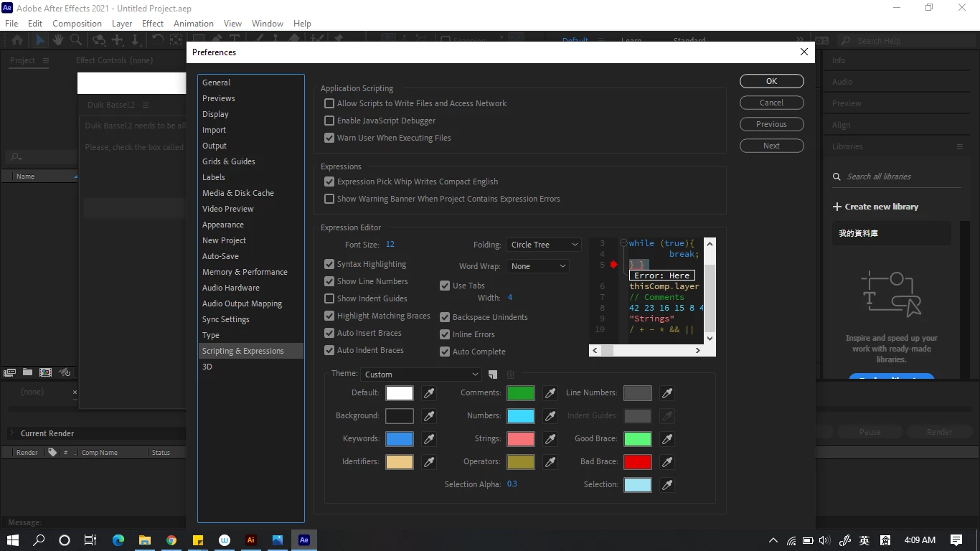Screen dimensions: 980x551
Task: Click eyedropper beside Operators swatch
Action: click(x=550, y=462)
